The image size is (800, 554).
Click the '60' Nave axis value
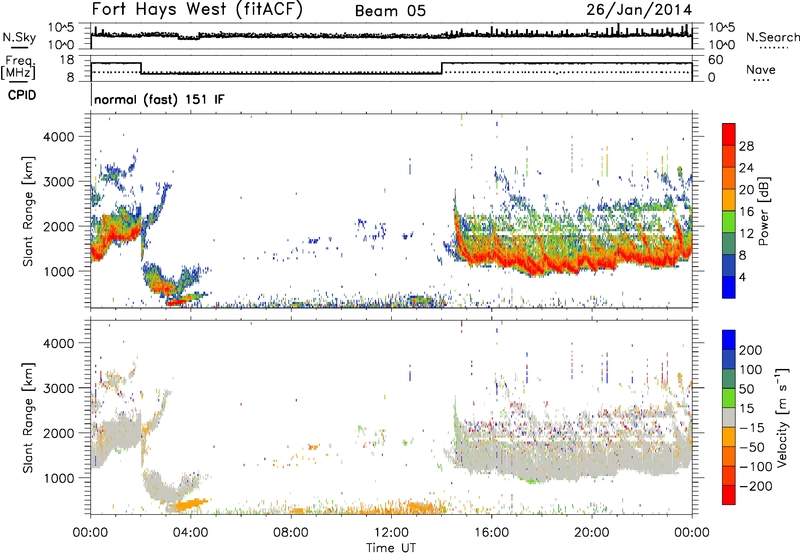click(x=716, y=60)
